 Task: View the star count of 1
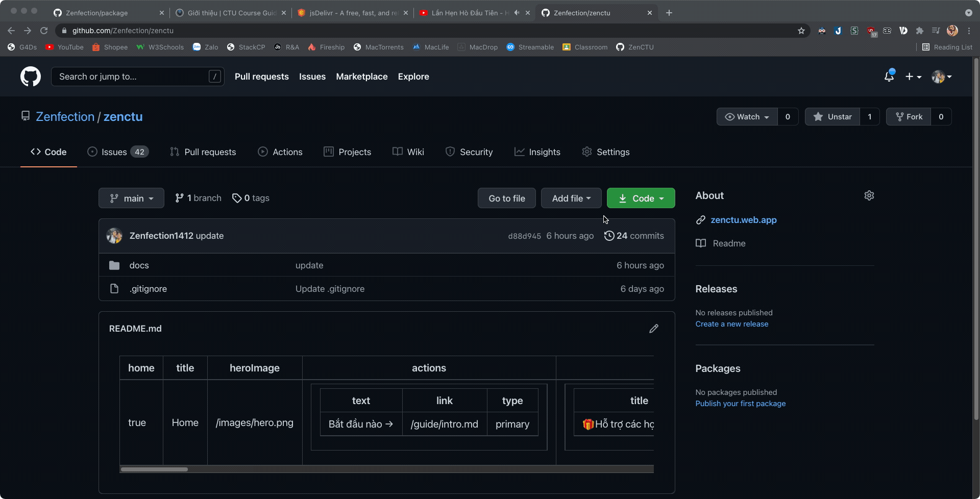tap(870, 117)
